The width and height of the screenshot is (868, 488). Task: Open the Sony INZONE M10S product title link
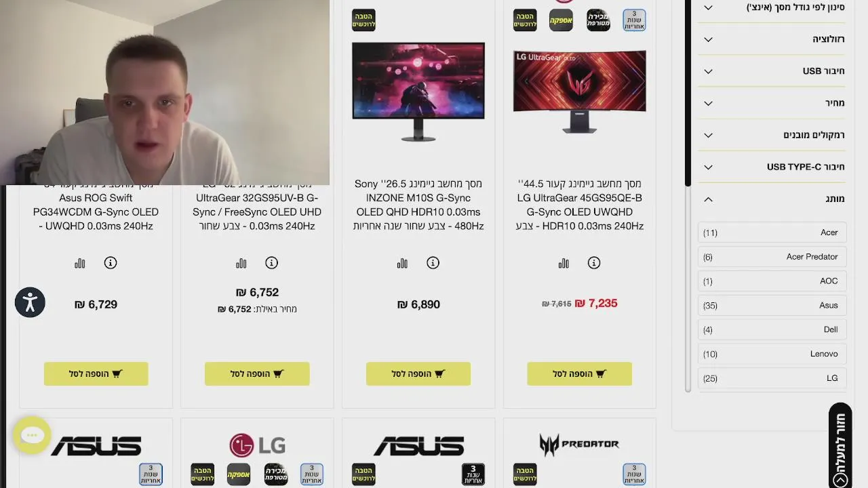(x=418, y=205)
